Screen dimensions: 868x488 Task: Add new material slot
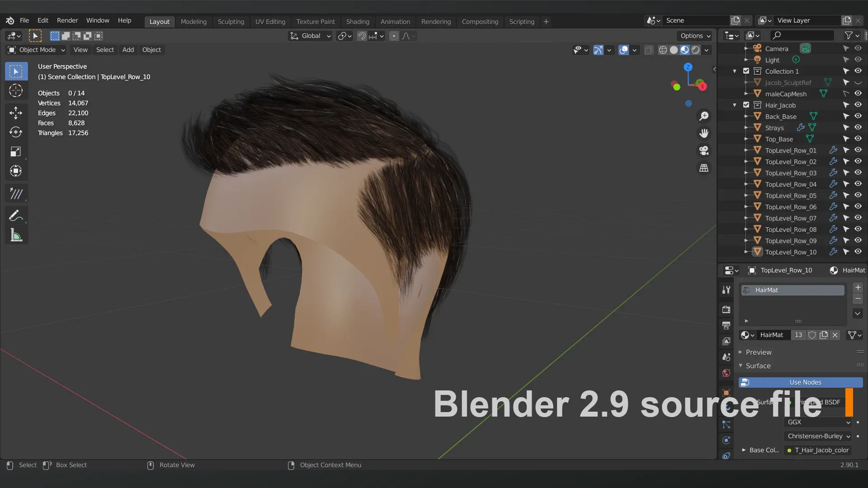(x=858, y=287)
